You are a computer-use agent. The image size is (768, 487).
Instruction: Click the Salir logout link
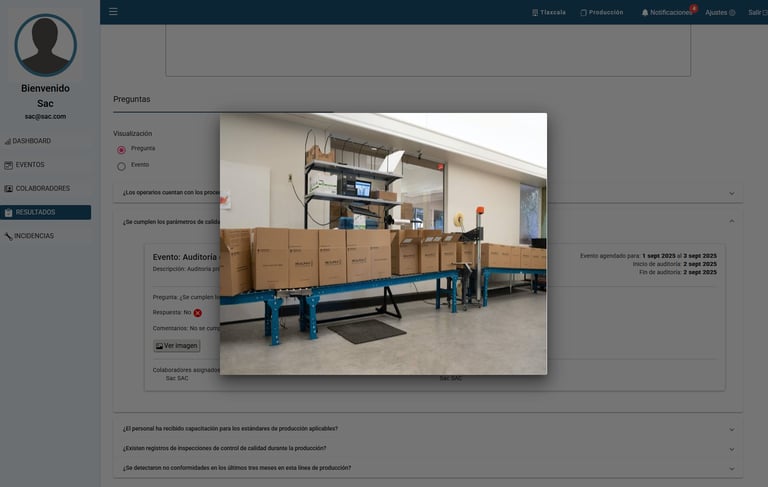[x=757, y=13]
